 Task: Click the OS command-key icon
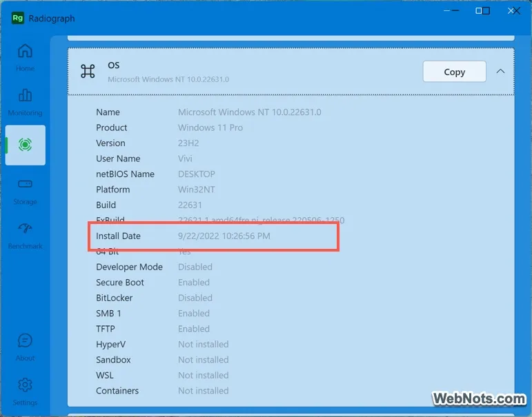pos(88,71)
